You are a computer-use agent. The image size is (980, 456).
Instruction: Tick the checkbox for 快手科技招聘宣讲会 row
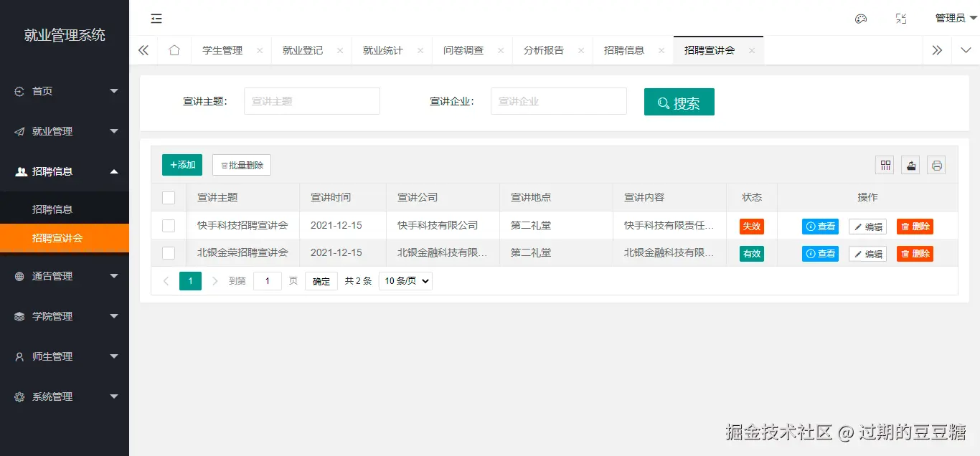tap(168, 225)
